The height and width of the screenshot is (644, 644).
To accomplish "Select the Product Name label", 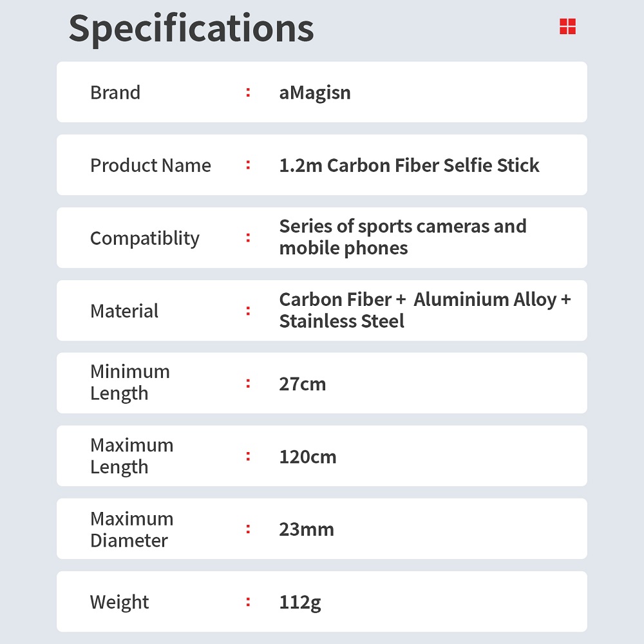I will [x=150, y=166].
